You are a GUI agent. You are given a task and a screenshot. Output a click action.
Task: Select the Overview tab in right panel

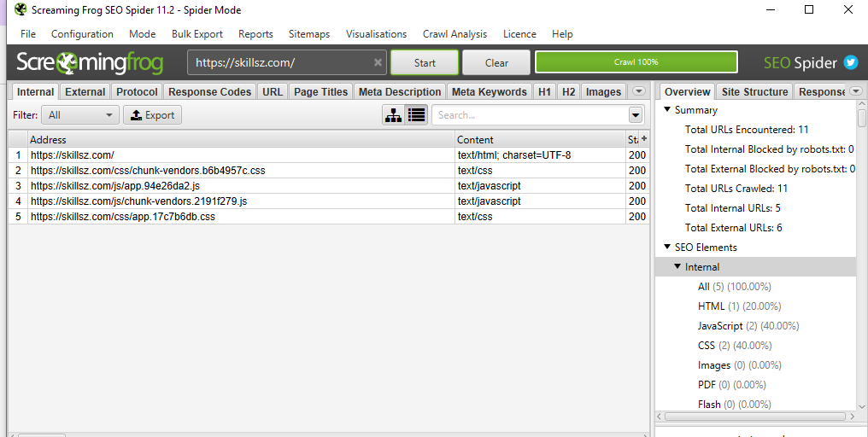(x=687, y=92)
